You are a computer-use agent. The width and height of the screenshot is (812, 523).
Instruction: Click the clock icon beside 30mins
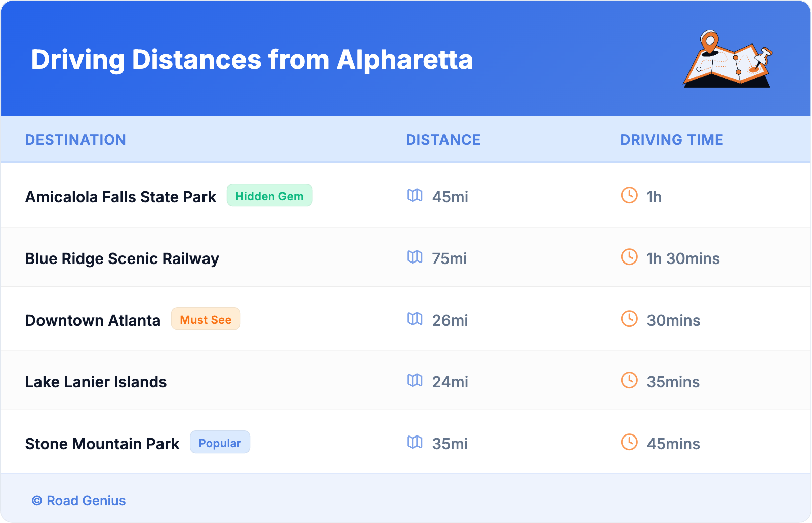[x=629, y=319]
